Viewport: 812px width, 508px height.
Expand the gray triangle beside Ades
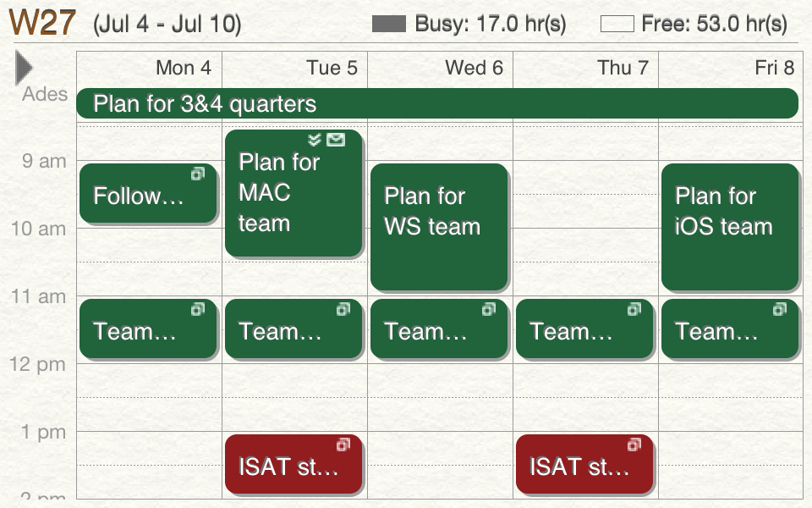(24, 68)
